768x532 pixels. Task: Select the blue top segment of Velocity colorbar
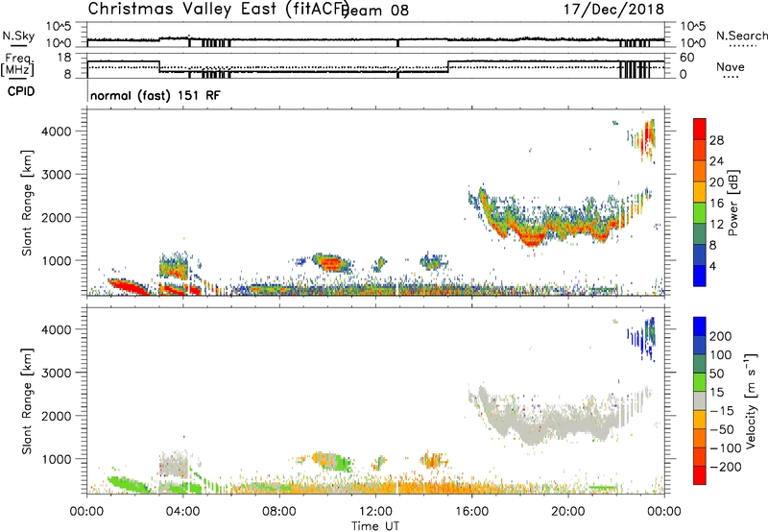coord(700,326)
